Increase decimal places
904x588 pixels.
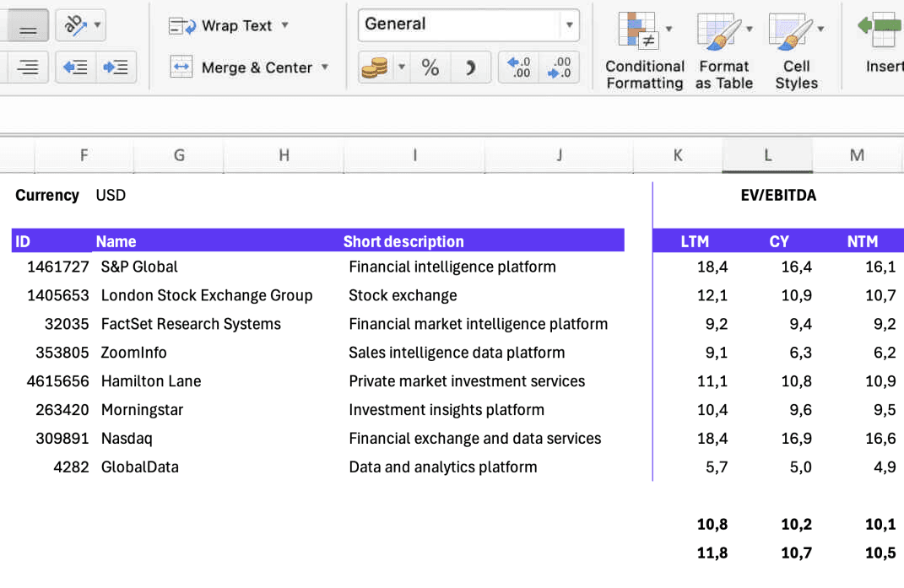coord(519,67)
